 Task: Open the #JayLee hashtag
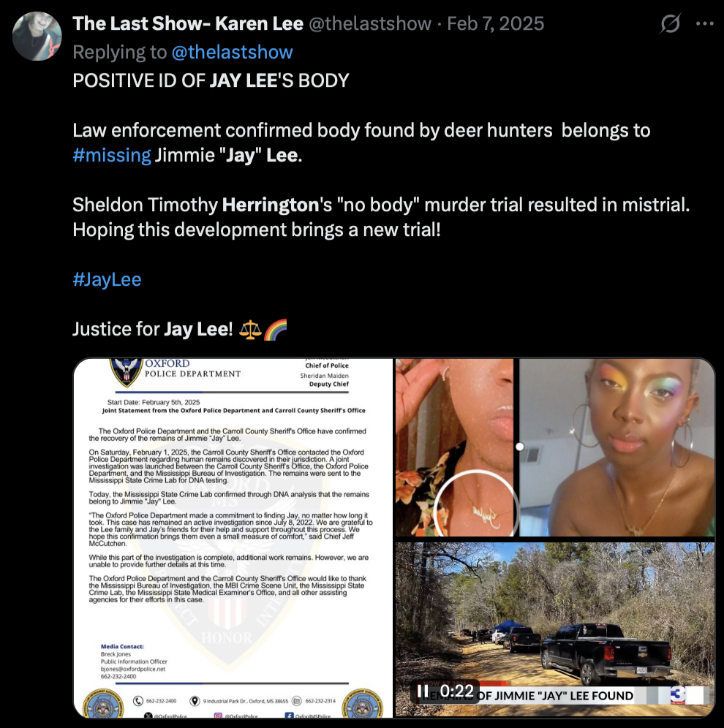(x=107, y=279)
